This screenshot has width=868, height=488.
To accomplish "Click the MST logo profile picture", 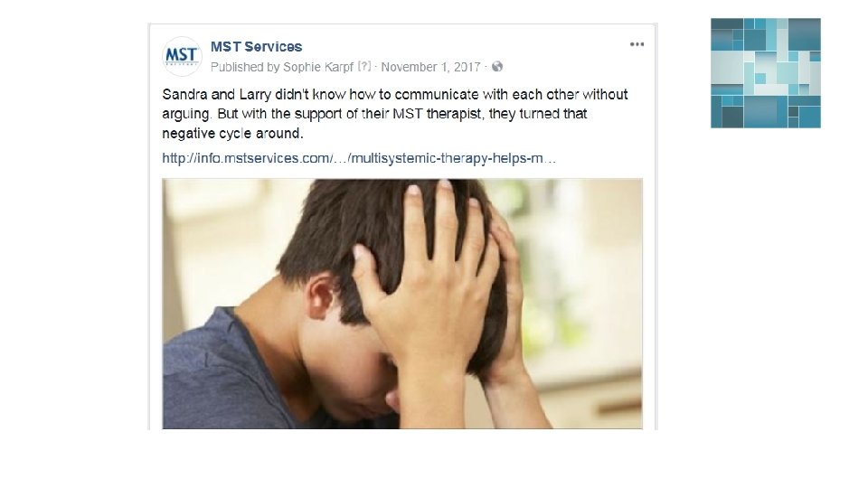I will pyautogui.click(x=182, y=56).
